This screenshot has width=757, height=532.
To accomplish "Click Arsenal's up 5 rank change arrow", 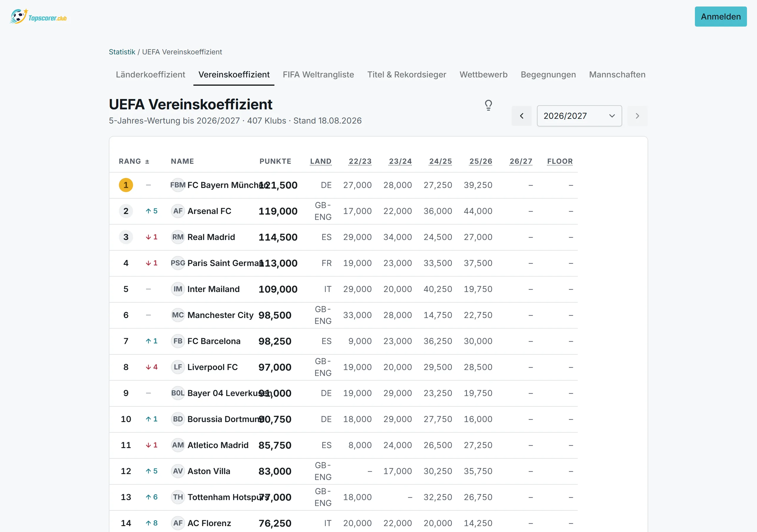I will (x=151, y=211).
